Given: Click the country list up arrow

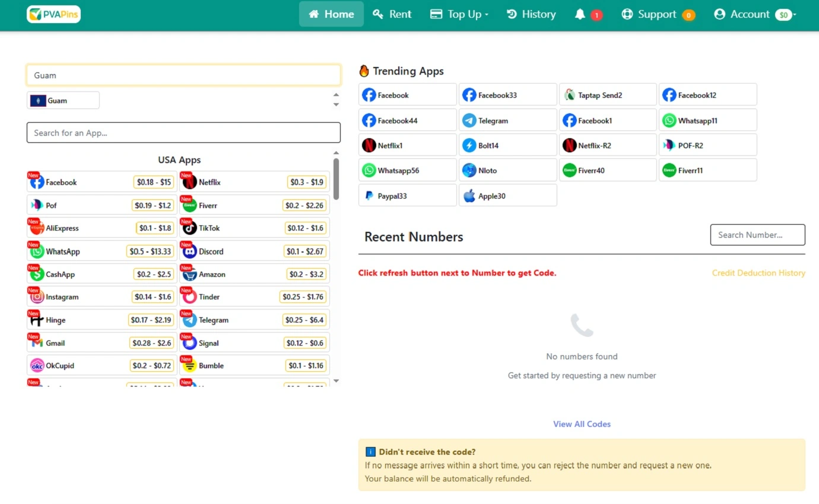Looking at the screenshot, I should [337, 95].
